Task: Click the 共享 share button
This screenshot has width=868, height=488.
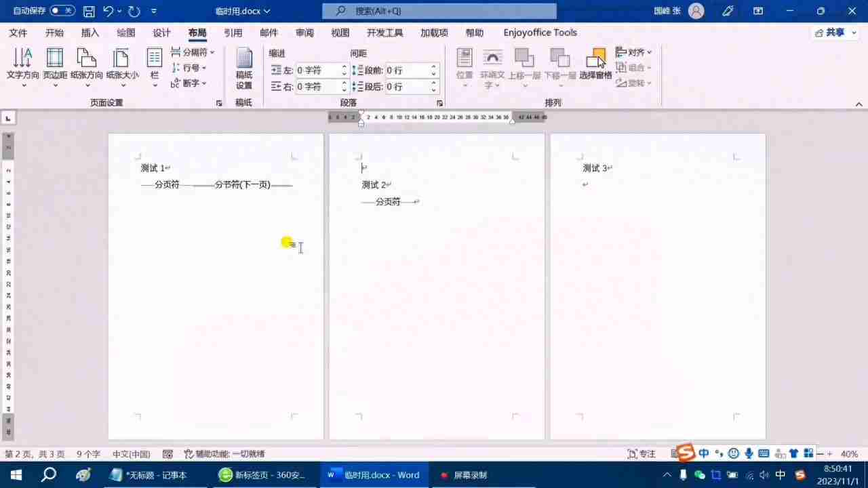Action: (835, 33)
